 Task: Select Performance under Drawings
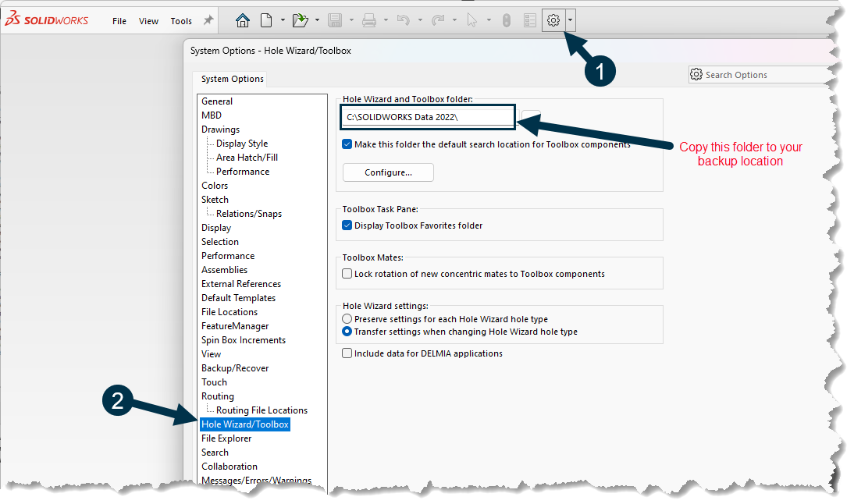coord(242,172)
